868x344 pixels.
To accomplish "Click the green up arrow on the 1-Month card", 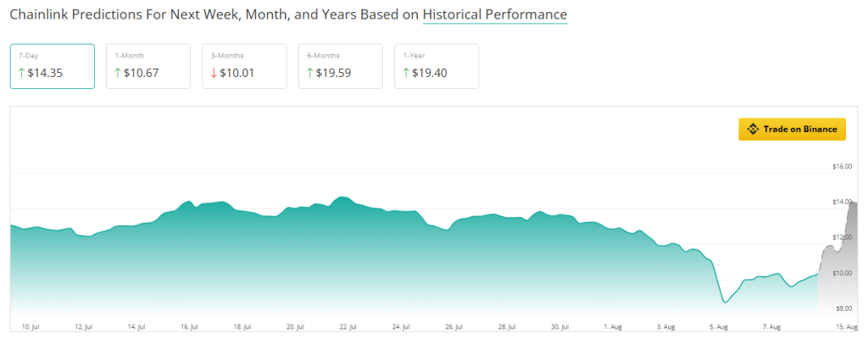I will 118,73.
